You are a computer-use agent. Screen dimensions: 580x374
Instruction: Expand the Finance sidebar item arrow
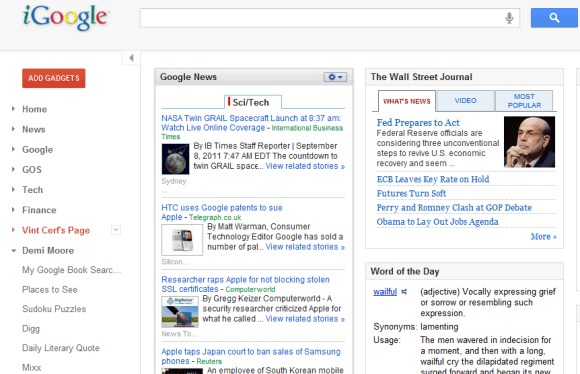(13, 210)
